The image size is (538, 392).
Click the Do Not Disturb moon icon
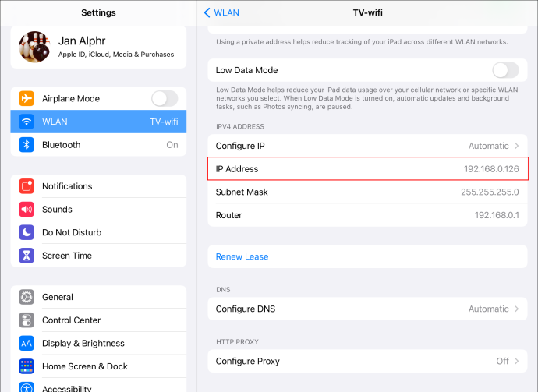point(27,232)
